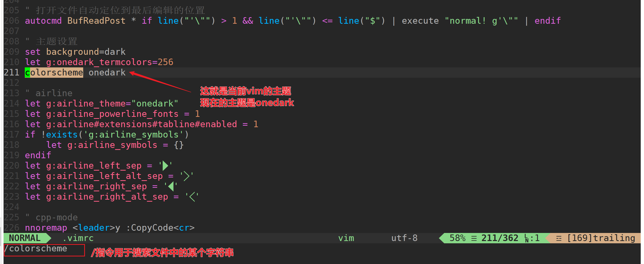644x264 pixels.
Task: Click g:airline#extensions#tabline#enabled on line 216
Action: (x=142, y=124)
